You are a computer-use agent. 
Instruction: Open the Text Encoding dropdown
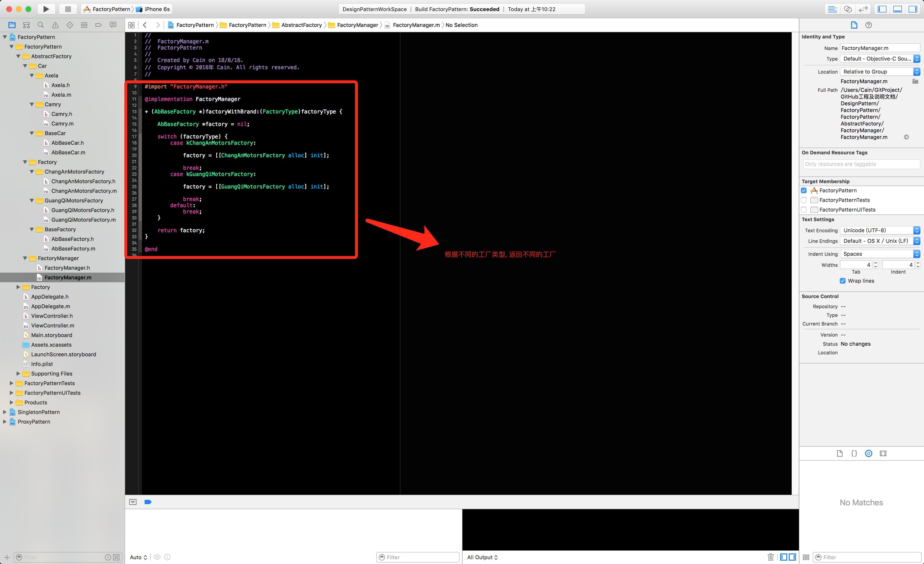879,231
